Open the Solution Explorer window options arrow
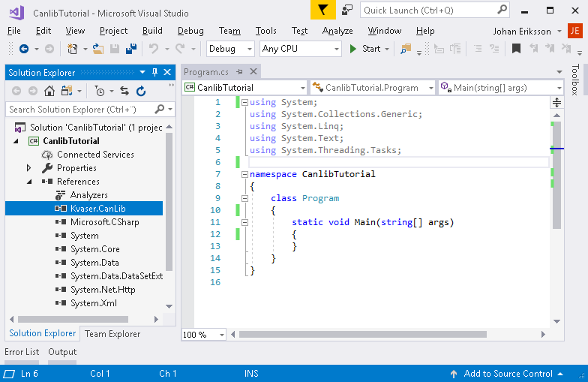This screenshot has width=588, height=382. coord(142,72)
